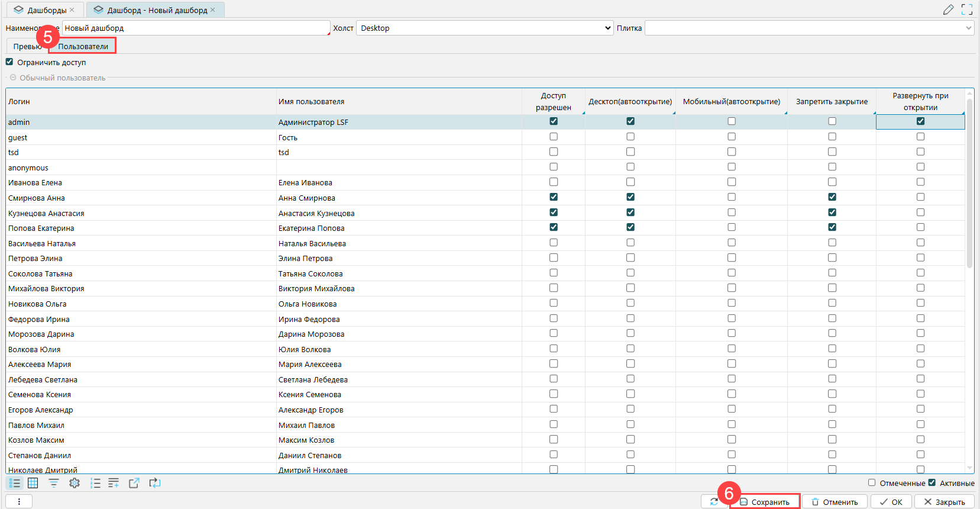The height and width of the screenshot is (509, 980).
Task: Toggle the Ограничить доступ checkbox
Action: point(9,62)
